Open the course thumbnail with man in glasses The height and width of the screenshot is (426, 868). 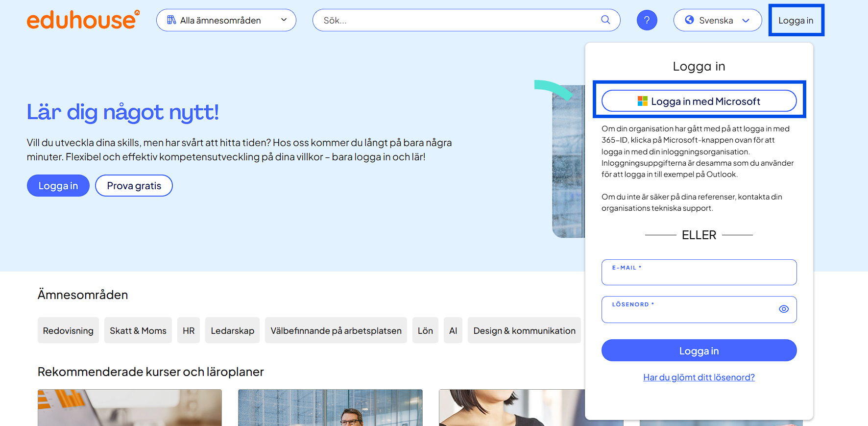[x=330, y=407]
